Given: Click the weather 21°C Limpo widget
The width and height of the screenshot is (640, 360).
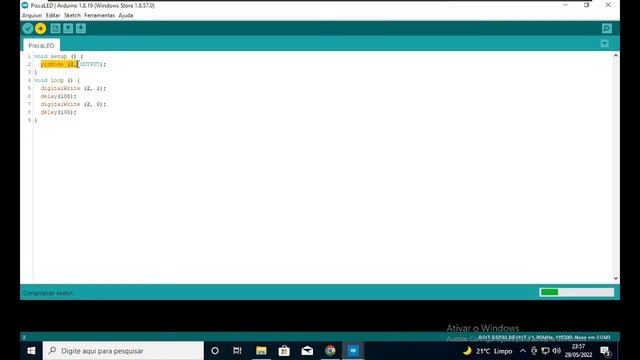Looking at the screenshot, I should (x=488, y=351).
